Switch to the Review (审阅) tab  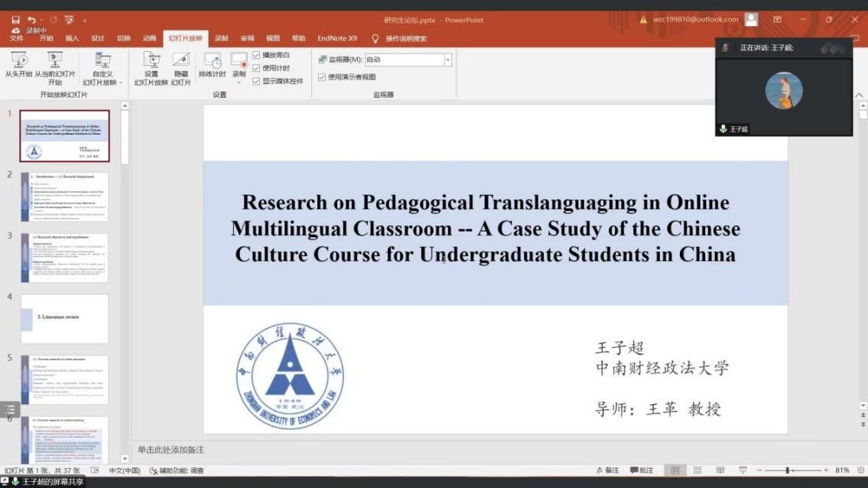pos(248,38)
